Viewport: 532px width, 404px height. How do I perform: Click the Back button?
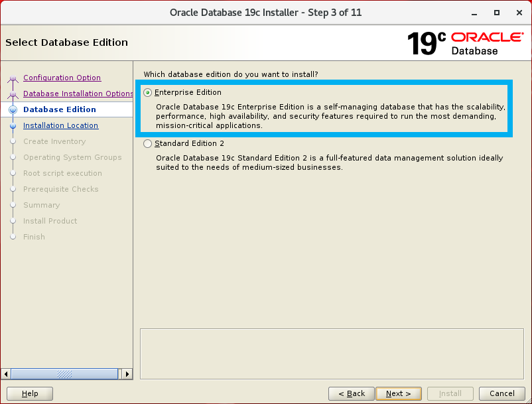(x=352, y=393)
